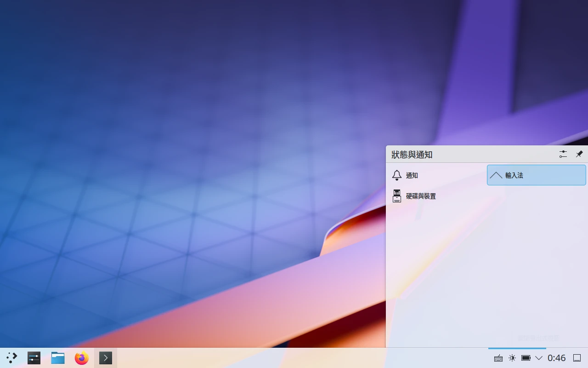The width and height of the screenshot is (588, 368).
Task: Launch the Firefox browser
Action: pos(82,358)
